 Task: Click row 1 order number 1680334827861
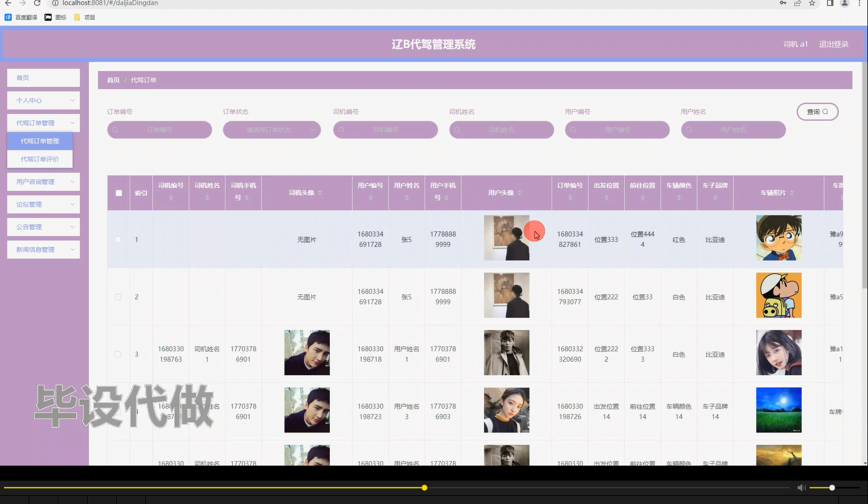570,239
